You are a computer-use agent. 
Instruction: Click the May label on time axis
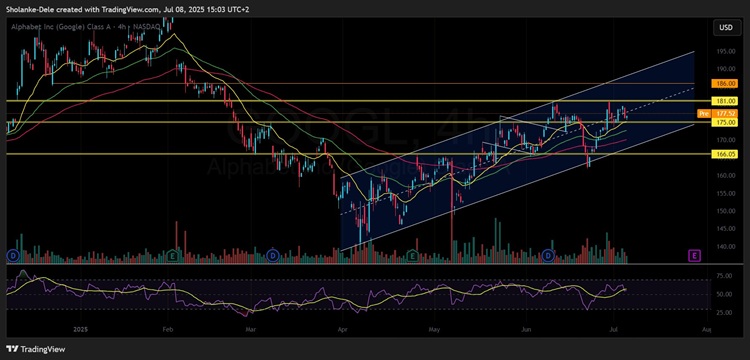[434, 330]
